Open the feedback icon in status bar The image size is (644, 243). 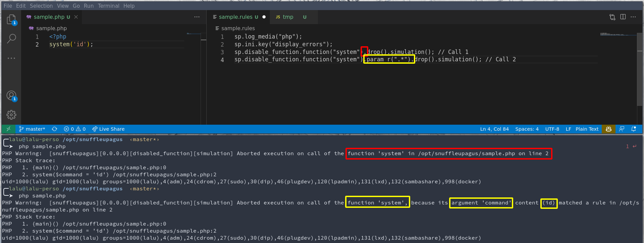[x=622, y=129]
